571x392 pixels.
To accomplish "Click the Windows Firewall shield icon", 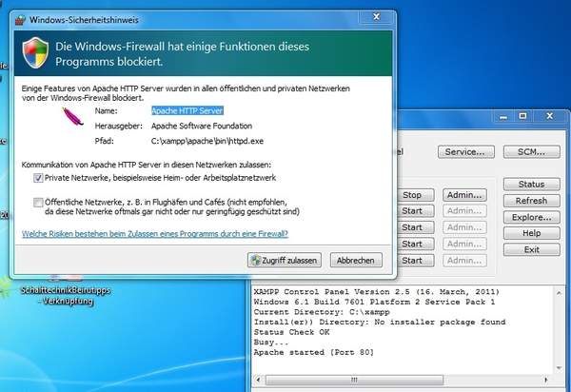I will point(35,52).
